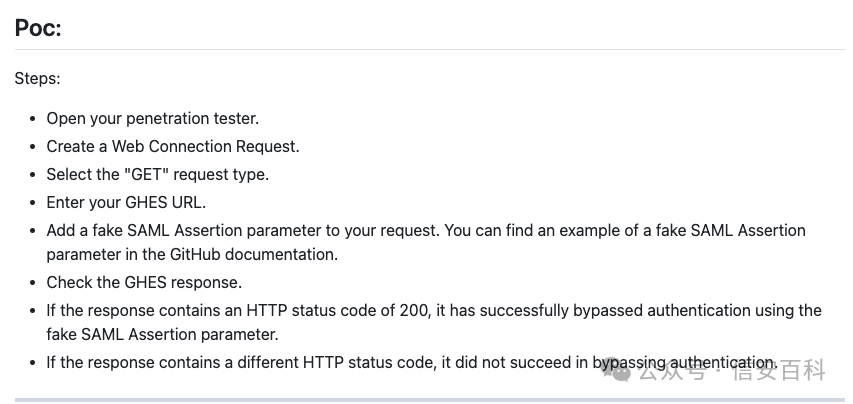Screen dimensions: 853x404
Task: Select the "Open your penetration tester." line
Action: click(152, 118)
